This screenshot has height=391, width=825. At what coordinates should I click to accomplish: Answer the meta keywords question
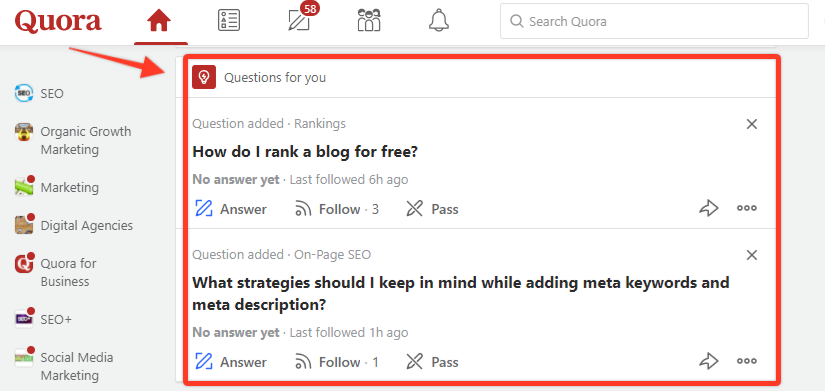230,362
